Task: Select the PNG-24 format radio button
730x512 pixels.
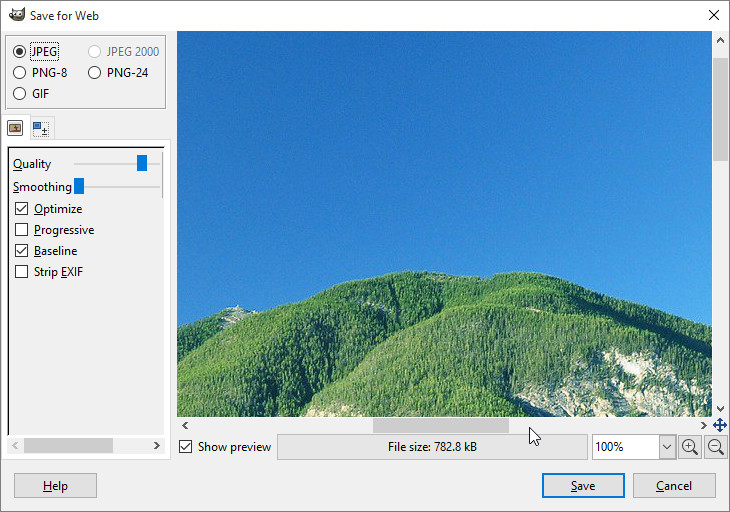Action: pos(95,72)
